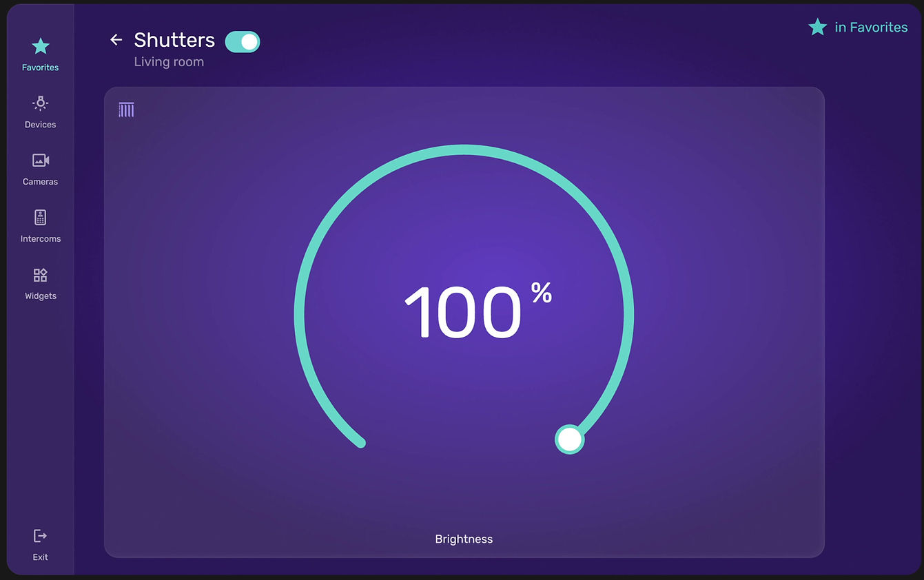Click the in Favorites text
This screenshot has height=580, width=924.
[x=871, y=27]
